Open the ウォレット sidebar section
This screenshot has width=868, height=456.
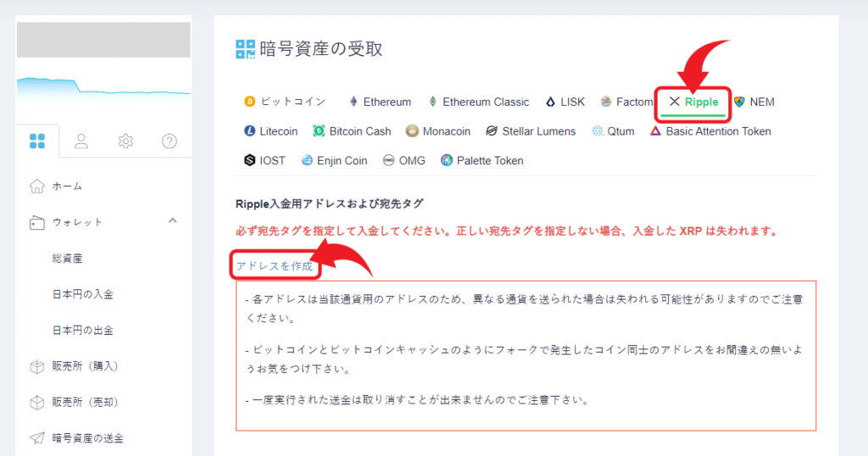[x=78, y=222]
